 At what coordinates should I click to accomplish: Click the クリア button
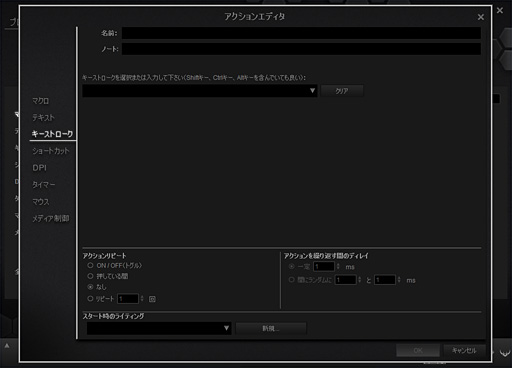342,91
